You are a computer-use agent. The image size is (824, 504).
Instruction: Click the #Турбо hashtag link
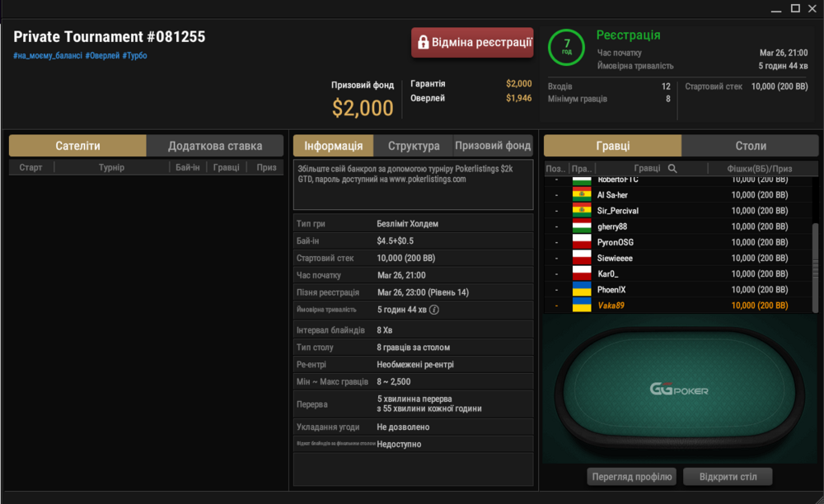pos(134,56)
